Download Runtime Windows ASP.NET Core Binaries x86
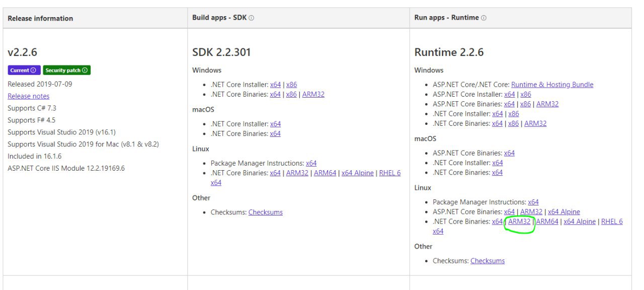This screenshot has height=290, width=644. [526, 104]
